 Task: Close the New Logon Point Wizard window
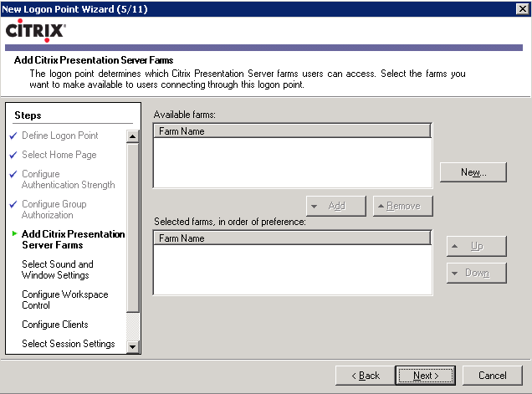[x=522, y=8]
